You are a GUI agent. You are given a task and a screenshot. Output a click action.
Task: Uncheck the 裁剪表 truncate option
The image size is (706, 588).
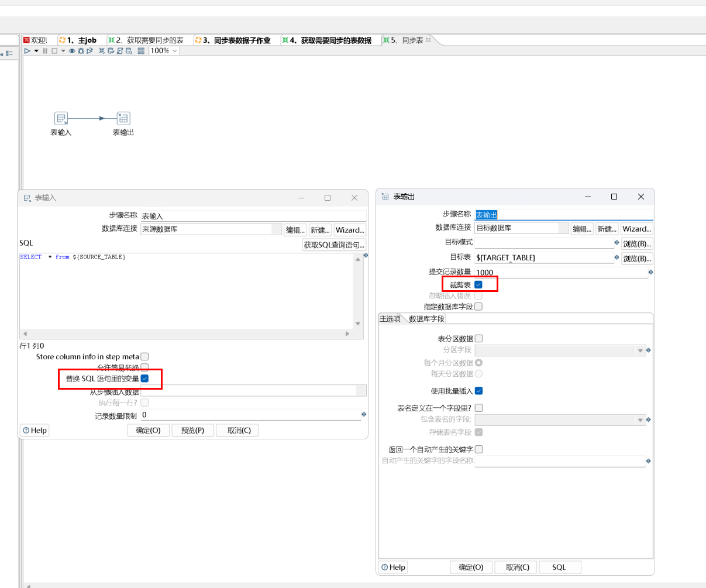pyautogui.click(x=478, y=284)
